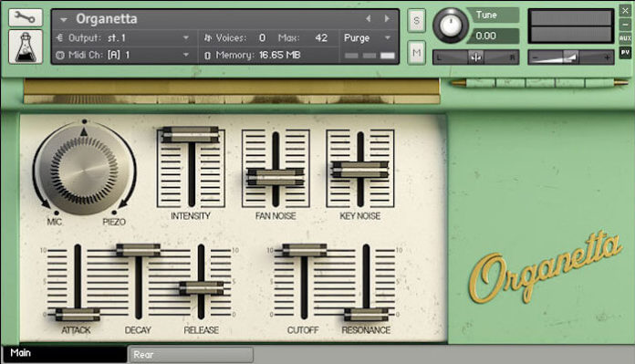Click the MIC label under knob

pos(54,222)
